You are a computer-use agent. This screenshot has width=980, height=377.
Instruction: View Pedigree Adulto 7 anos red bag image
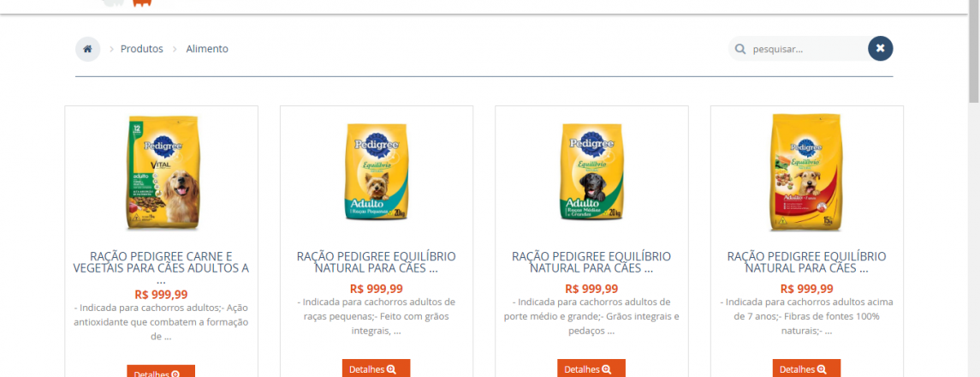(806, 173)
